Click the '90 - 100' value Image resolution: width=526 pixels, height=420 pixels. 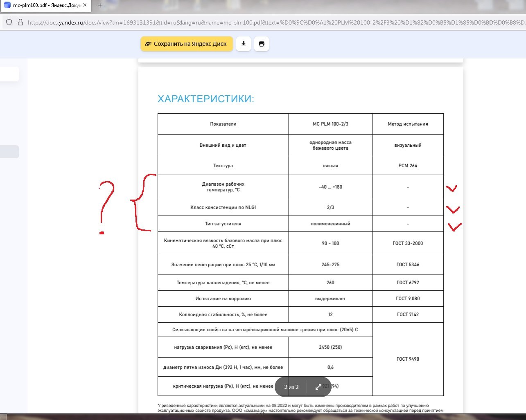pos(330,243)
